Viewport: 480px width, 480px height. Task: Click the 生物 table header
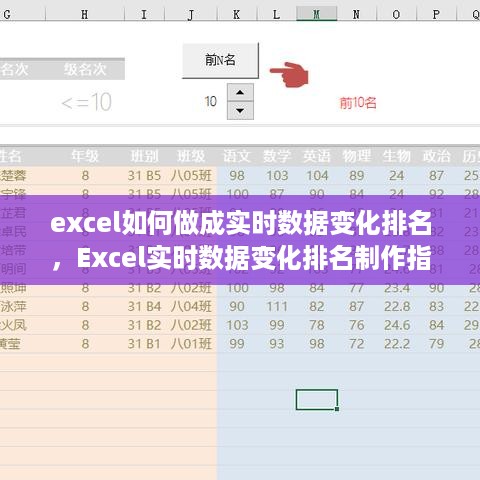point(396,156)
